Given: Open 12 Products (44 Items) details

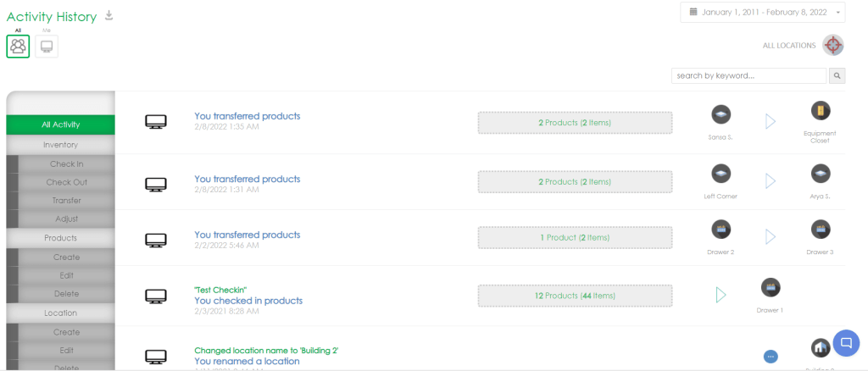Looking at the screenshot, I should pyautogui.click(x=575, y=295).
